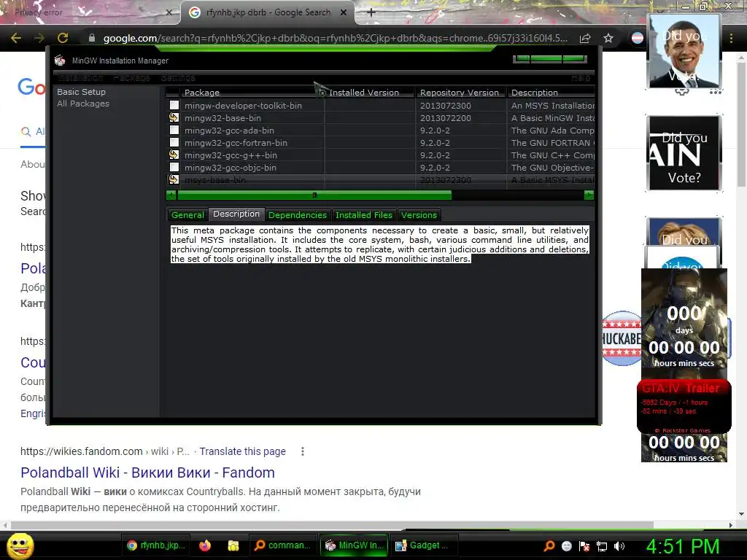The image size is (747, 560).
Task: Switch to the Gadget taskbar button
Action: click(422, 545)
